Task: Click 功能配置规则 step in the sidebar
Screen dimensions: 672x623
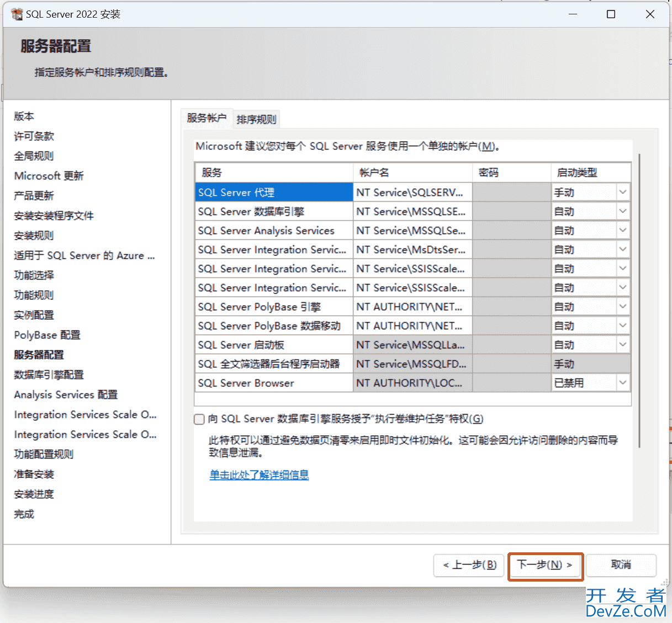Action: (x=44, y=454)
